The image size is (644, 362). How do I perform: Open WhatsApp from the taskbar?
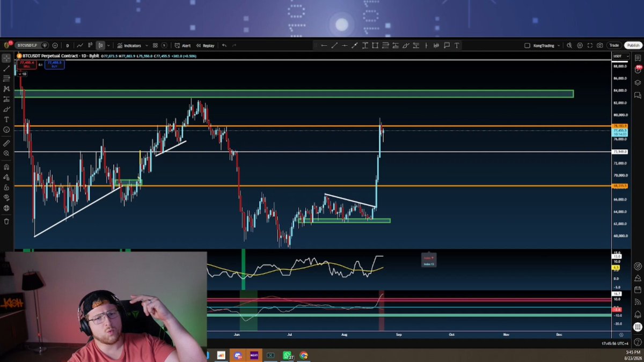(x=287, y=355)
